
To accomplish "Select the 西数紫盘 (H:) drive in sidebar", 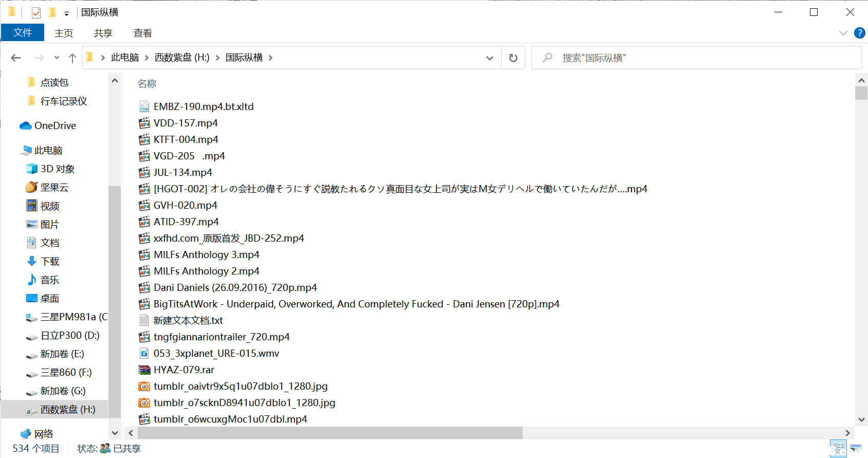I will (x=54, y=409).
